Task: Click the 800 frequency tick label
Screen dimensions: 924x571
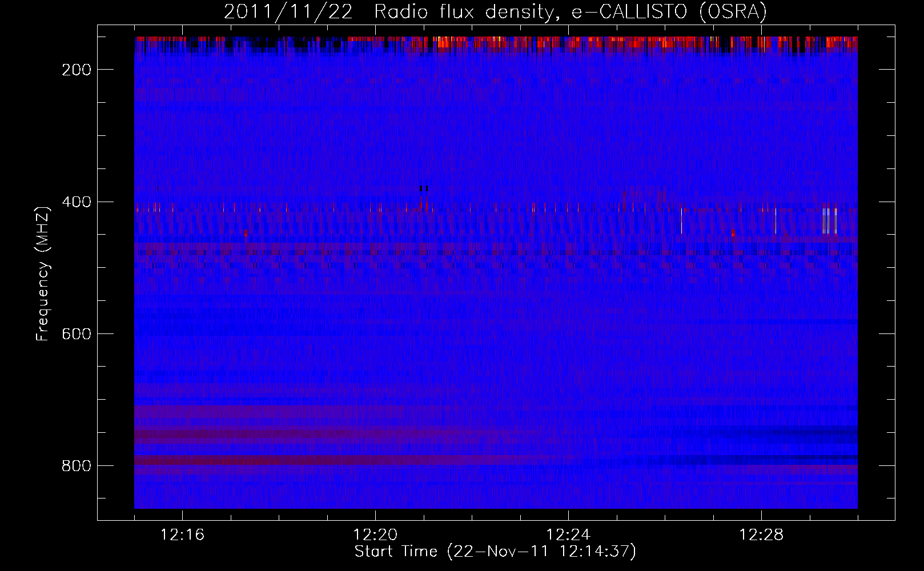Action: coord(76,466)
